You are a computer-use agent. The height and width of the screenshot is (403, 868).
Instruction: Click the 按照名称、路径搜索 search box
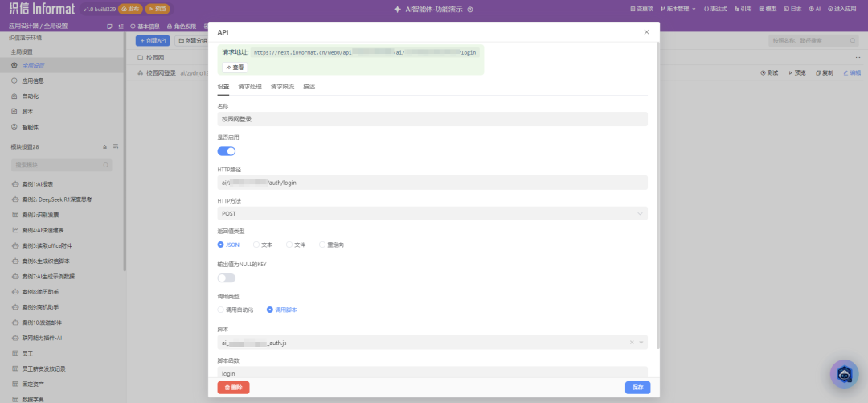(813, 40)
